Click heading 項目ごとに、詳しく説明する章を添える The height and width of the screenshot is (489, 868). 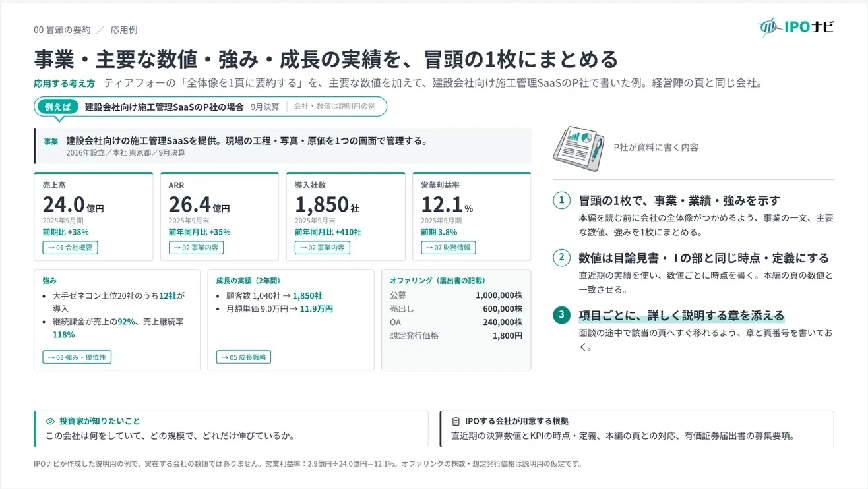pyautogui.click(x=681, y=315)
